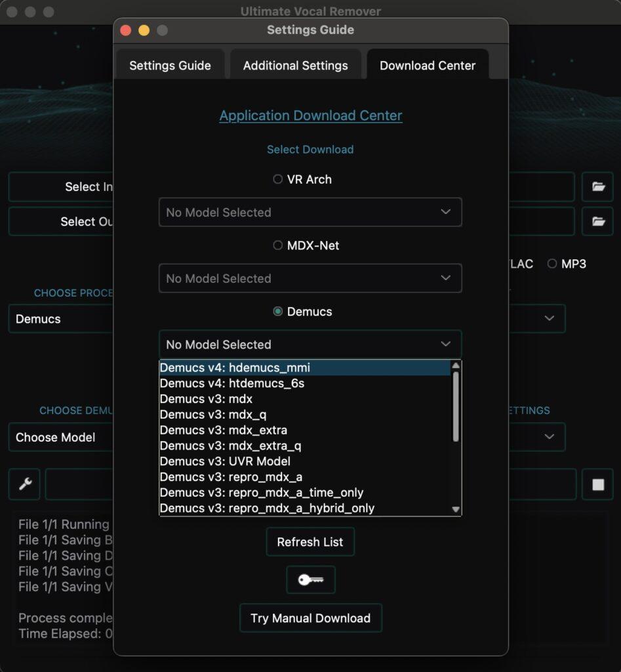This screenshot has height=672, width=621.
Task: Click the key icon button
Action: (310, 580)
